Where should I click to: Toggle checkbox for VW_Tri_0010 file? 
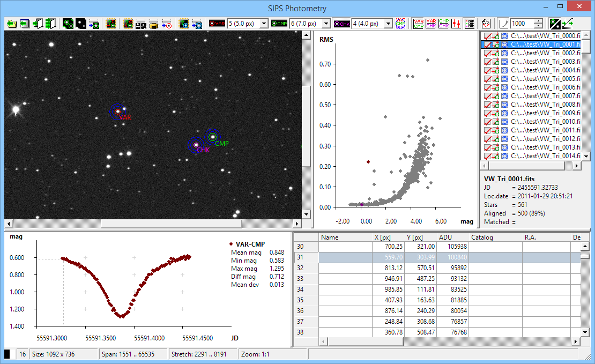click(x=487, y=122)
